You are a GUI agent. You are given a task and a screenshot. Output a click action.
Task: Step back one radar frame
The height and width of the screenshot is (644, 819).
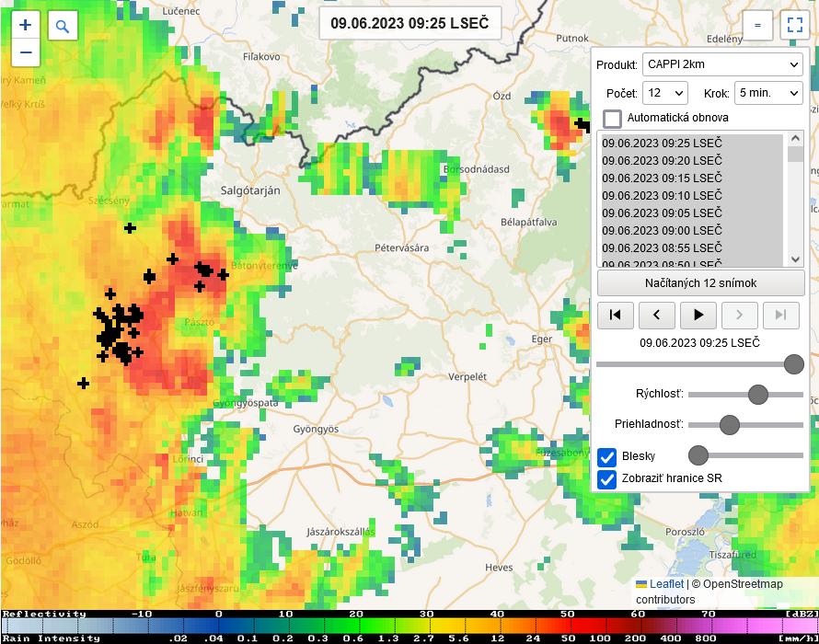coord(657,315)
